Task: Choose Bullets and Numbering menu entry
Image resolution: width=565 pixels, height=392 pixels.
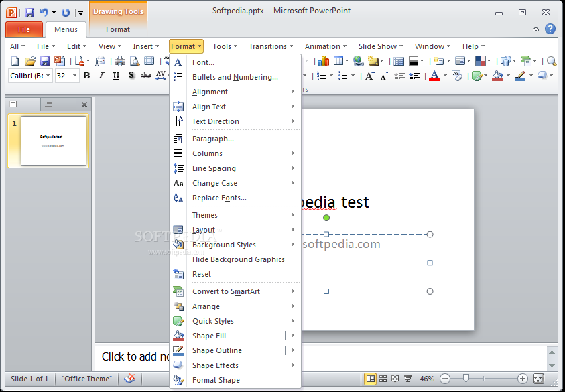Action: coord(235,77)
